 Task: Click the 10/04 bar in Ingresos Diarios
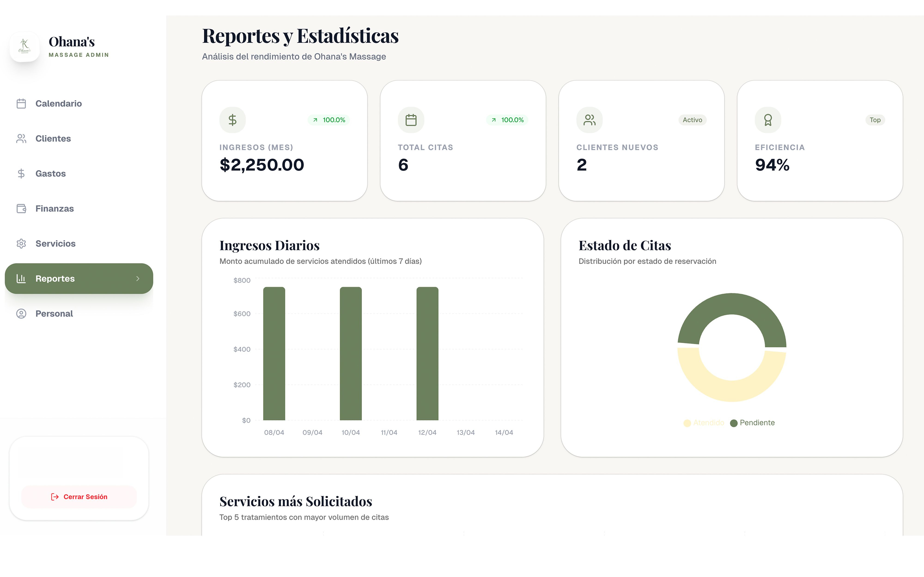pos(350,353)
